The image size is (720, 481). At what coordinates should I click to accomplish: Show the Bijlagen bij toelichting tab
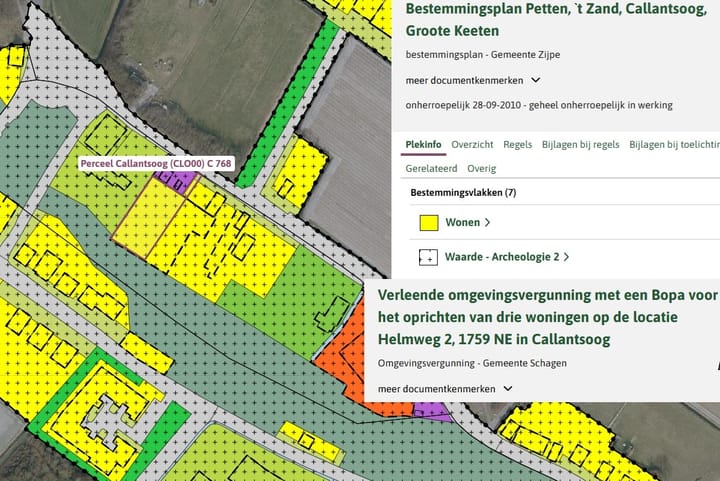click(673, 144)
